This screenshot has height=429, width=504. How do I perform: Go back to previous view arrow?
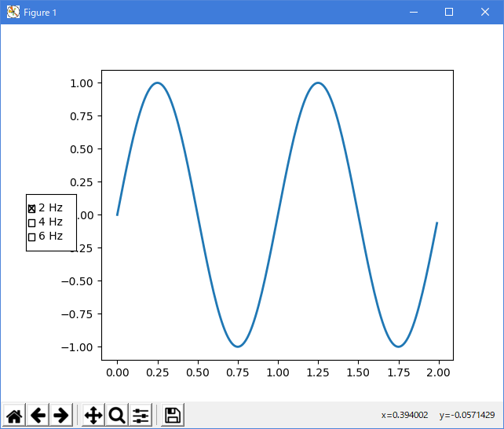coord(38,415)
